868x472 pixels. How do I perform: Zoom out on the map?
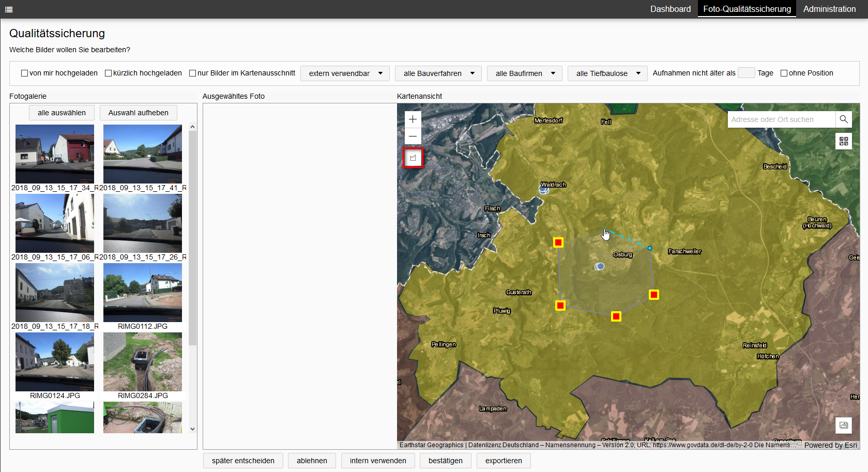point(413,136)
